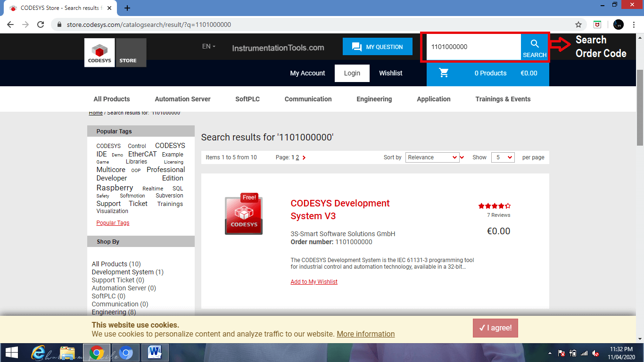Click the Login button
Viewport: 644px width, 362px height.
(352, 73)
